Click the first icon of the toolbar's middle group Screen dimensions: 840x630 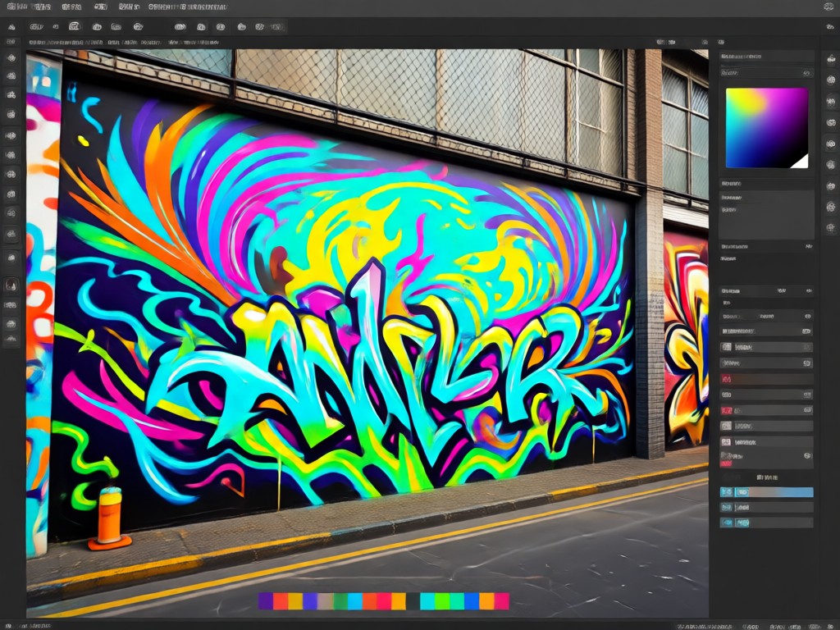180,26
